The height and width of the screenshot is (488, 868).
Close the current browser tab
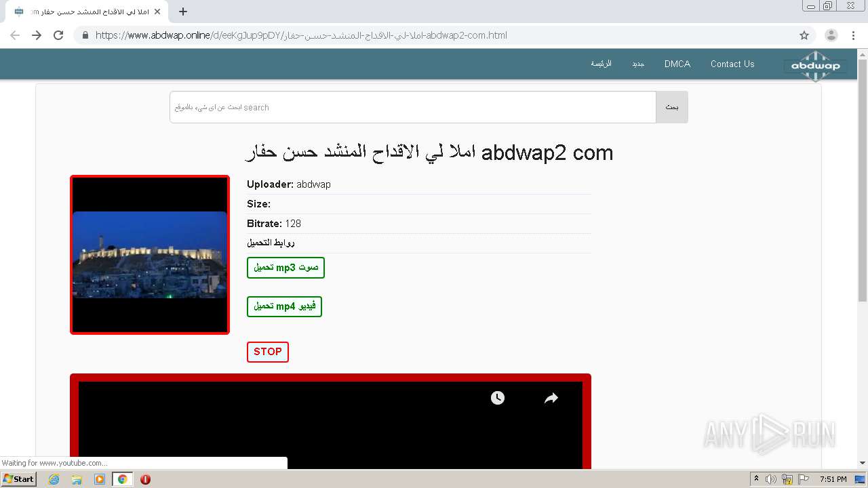click(157, 12)
